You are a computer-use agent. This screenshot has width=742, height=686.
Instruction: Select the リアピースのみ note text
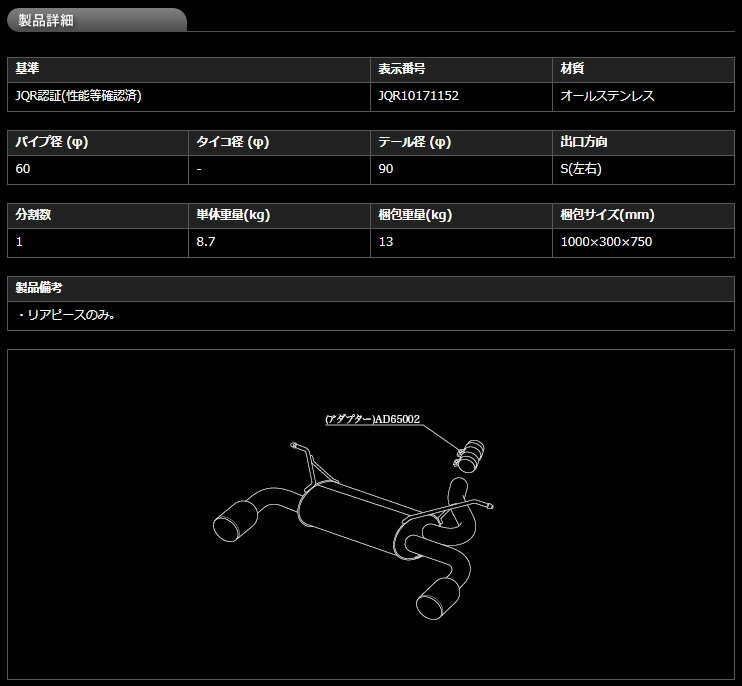pyautogui.click(x=66, y=315)
